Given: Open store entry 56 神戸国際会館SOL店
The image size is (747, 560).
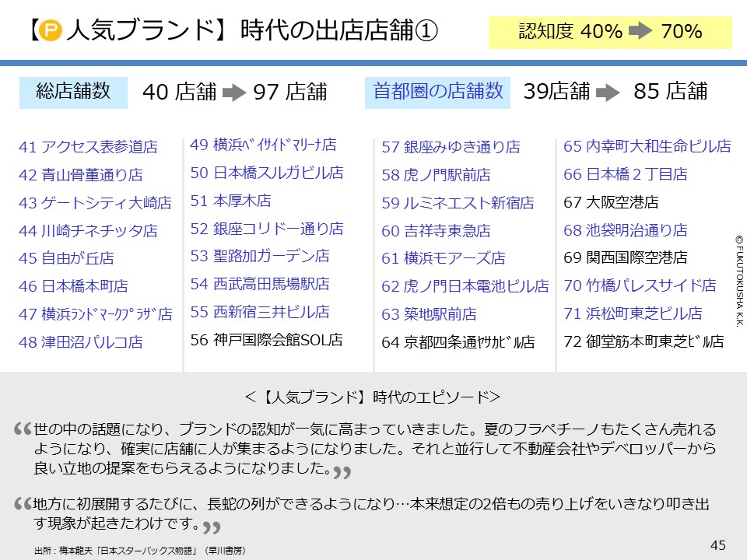Looking at the screenshot, I should click(266, 340).
